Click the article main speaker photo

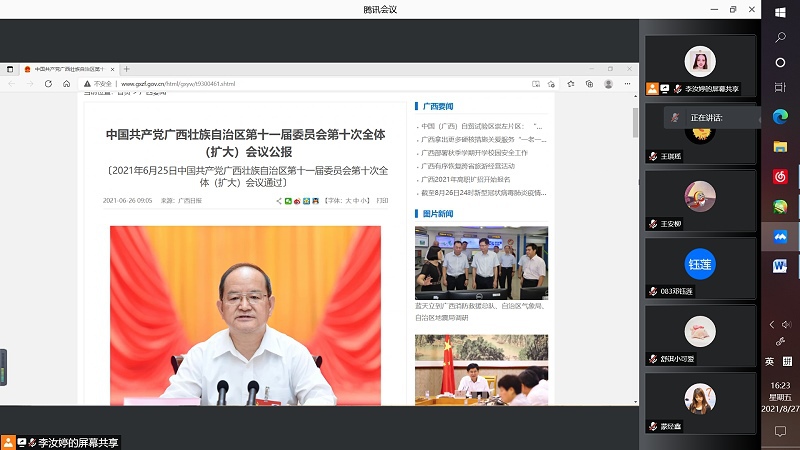245,316
